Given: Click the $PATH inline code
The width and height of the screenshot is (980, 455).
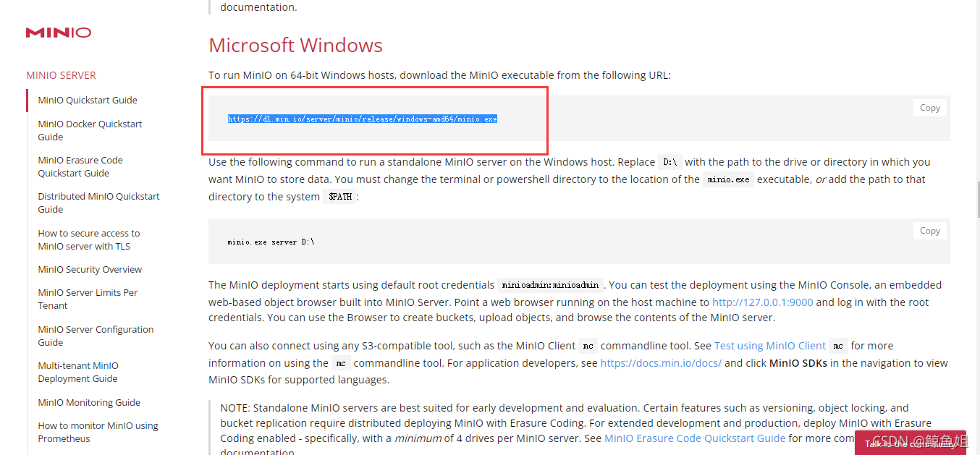Looking at the screenshot, I should click(339, 197).
